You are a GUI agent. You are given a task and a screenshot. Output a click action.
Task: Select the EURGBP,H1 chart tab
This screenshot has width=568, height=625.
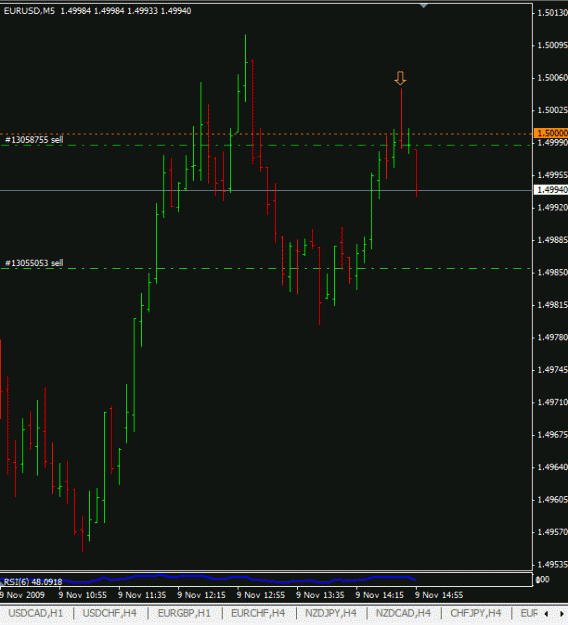pos(184,613)
